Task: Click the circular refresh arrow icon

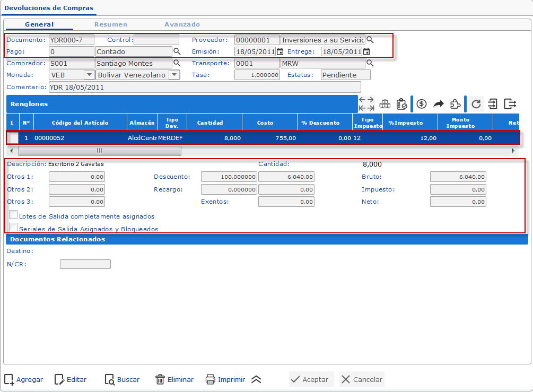Action: 476,104
